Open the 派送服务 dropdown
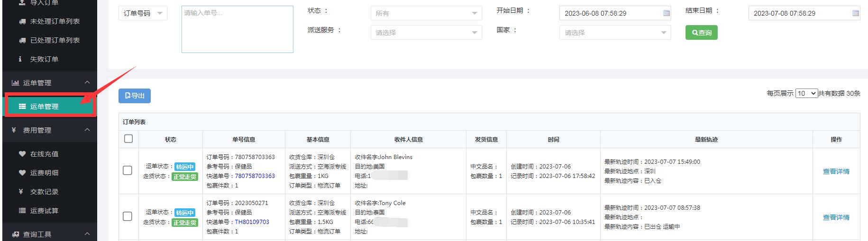 click(x=426, y=33)
